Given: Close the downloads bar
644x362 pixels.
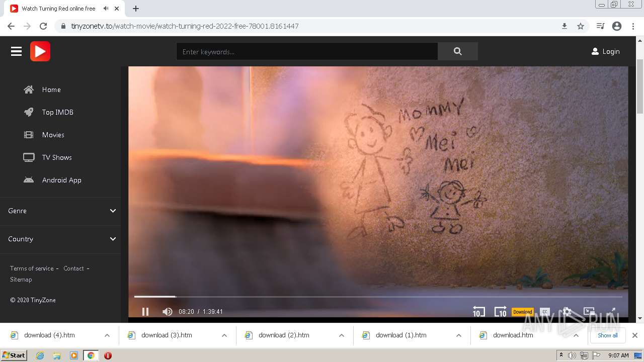Looking at the screenshot, I should 635,335.
